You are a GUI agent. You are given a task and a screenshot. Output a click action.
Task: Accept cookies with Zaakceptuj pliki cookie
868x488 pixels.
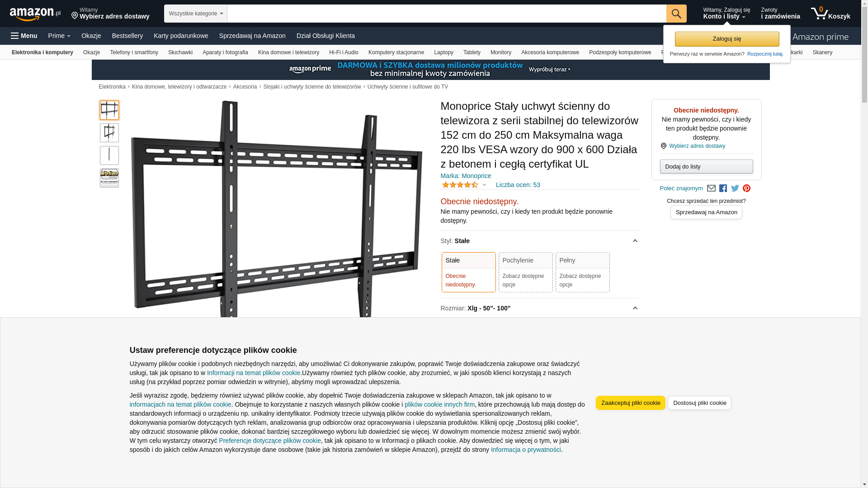click(x=630, y=403)
